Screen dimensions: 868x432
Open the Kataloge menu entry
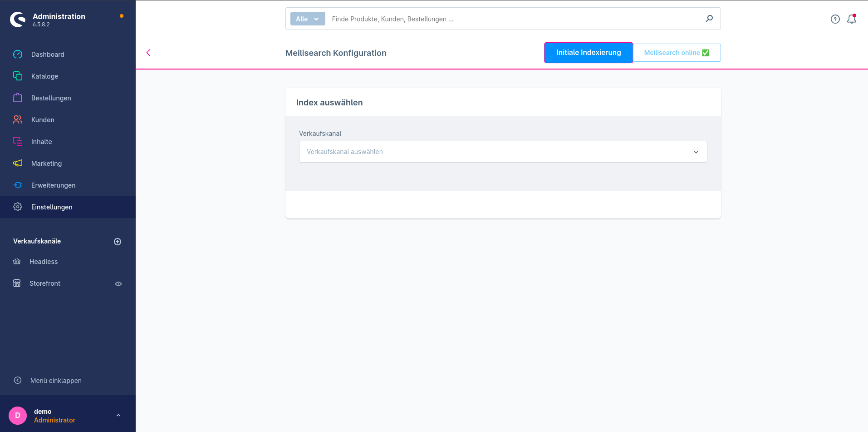(68, 76)
